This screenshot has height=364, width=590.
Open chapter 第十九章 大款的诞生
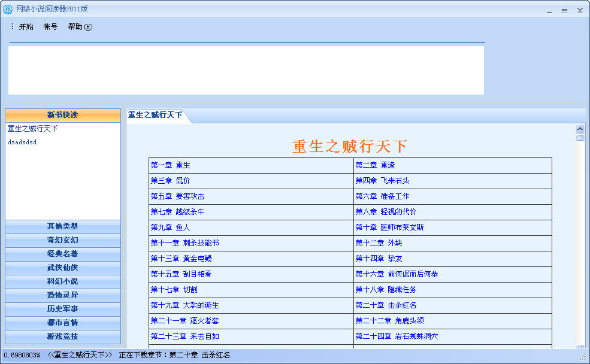(x=184, y=305)
